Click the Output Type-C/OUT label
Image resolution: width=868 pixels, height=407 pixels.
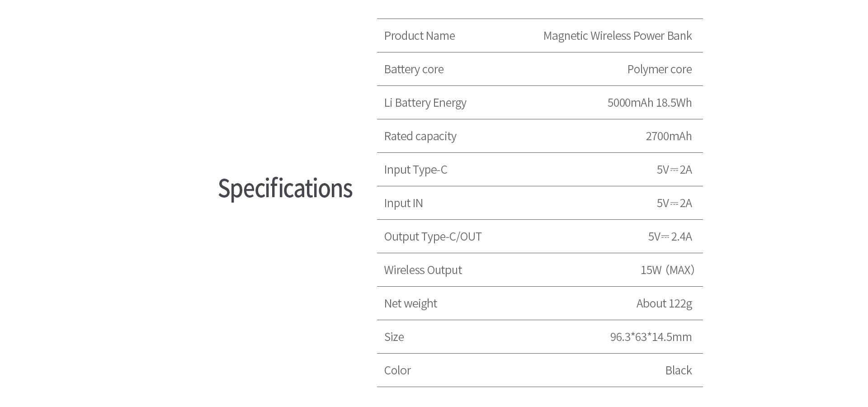(x=433, y=237)
